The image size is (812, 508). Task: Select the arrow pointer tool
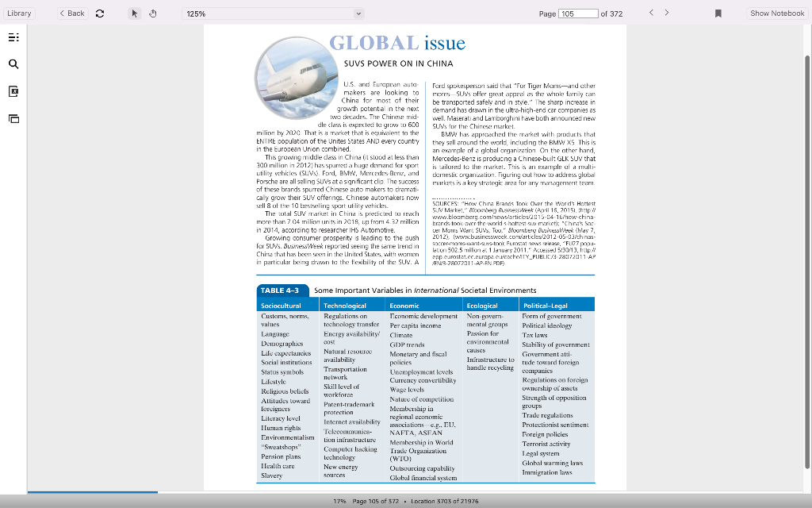135,13
